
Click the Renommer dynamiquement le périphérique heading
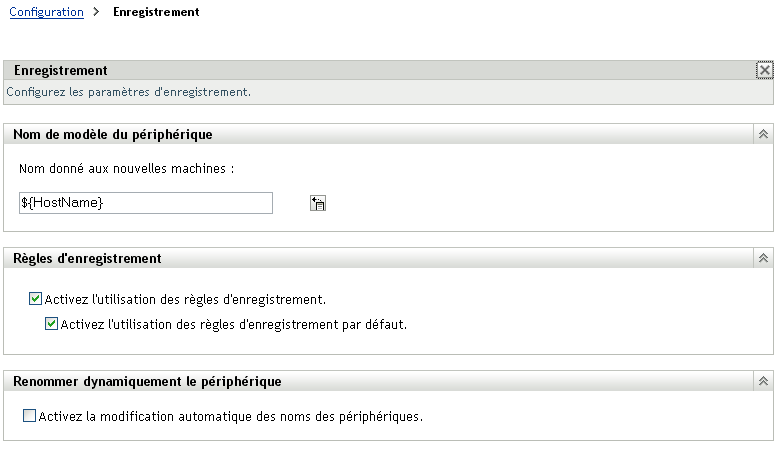coord(147,381)
